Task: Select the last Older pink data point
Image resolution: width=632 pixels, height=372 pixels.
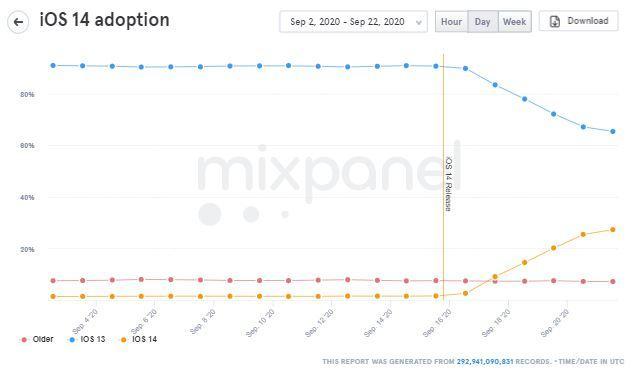Action: point(613,282)
